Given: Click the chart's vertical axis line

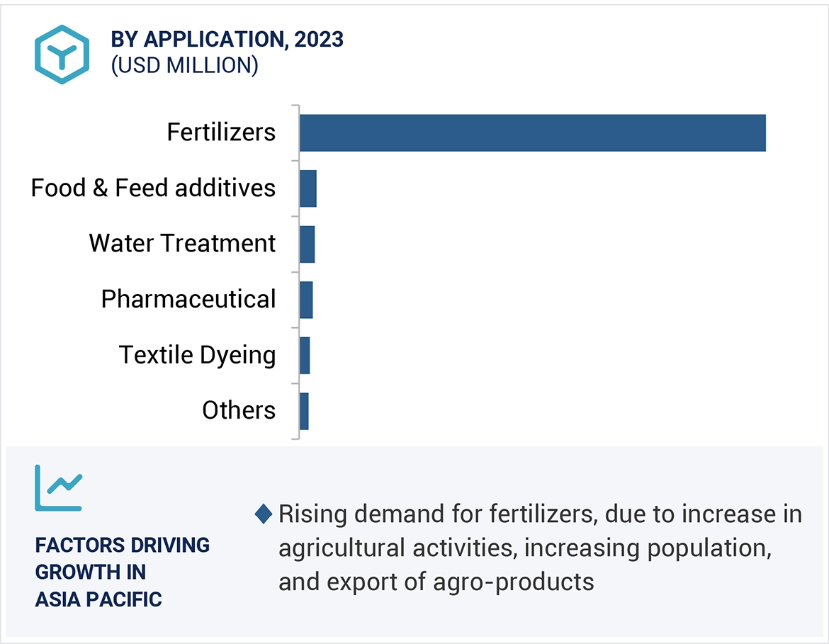Looking at the screenshot, I should coord(298,272).
